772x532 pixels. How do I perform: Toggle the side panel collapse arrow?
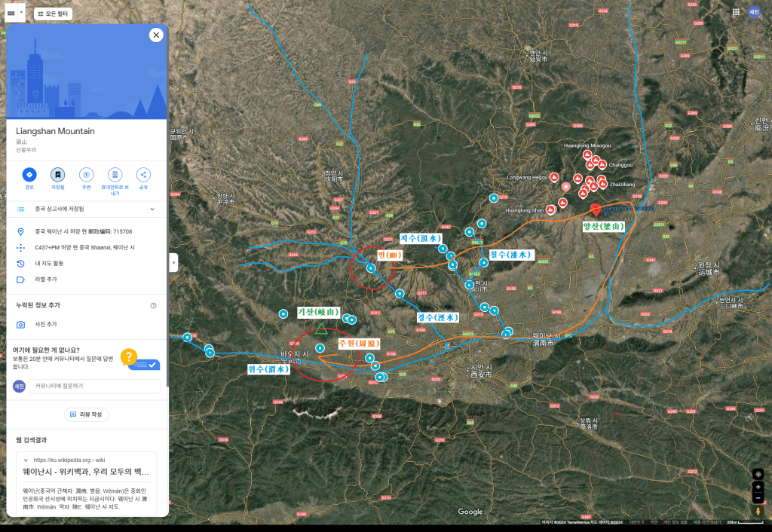tap(173, 262)
